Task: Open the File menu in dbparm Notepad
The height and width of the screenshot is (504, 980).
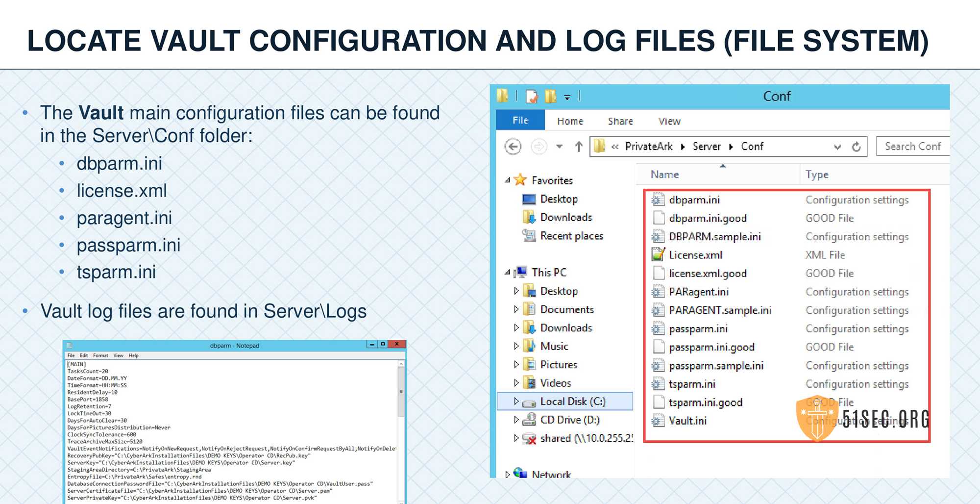Action: coord(71,355)
